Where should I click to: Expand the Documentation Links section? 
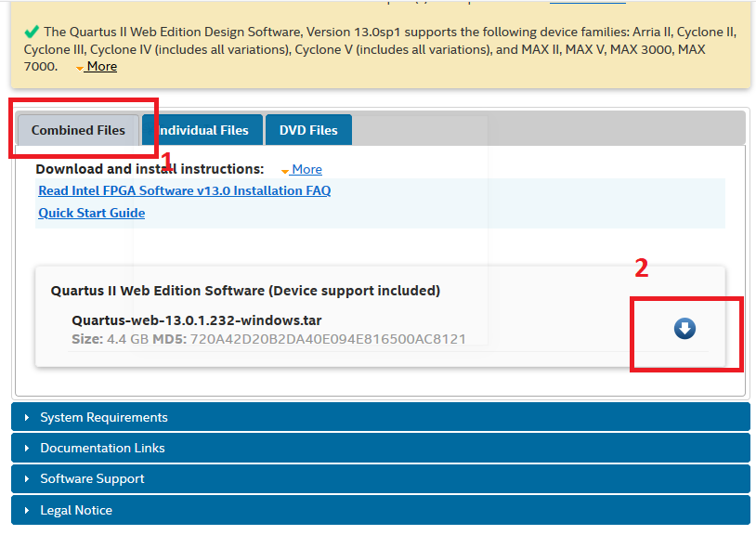coord(381,448)
